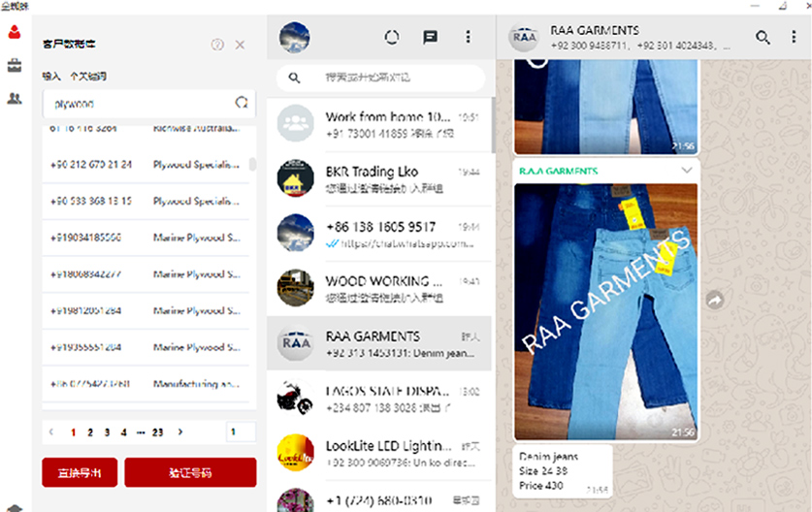Image resolution: width=812 pixels, height=512 pixels.
Task: Go to page 2 of results
Action: point(90,432)
